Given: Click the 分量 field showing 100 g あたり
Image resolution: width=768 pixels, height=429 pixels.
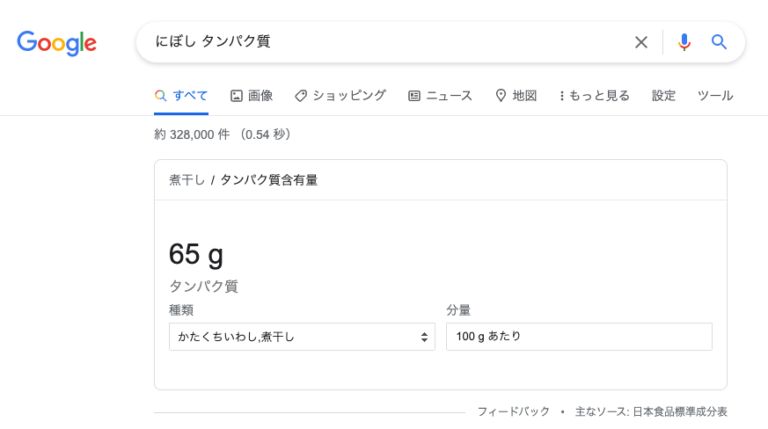Looking at the screenshot, I should coord(579,337).
